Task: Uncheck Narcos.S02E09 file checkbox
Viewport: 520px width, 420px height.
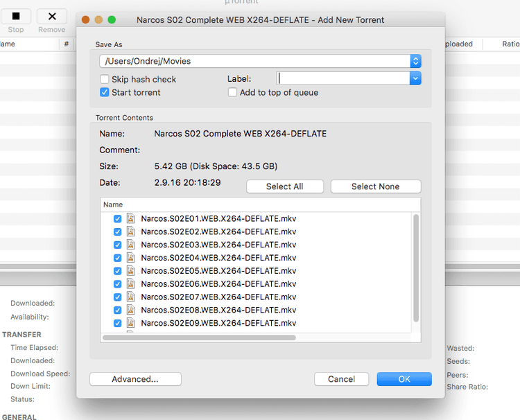Action: [x=117, y=323]
